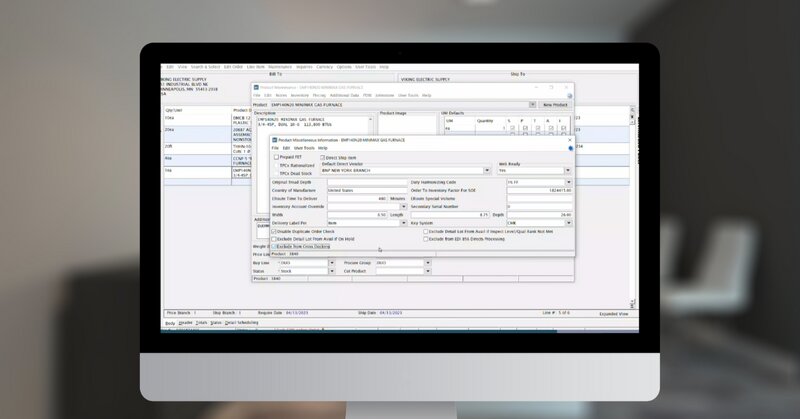
Task: Open the Web Ready dropdown
Action: point(568,170)
